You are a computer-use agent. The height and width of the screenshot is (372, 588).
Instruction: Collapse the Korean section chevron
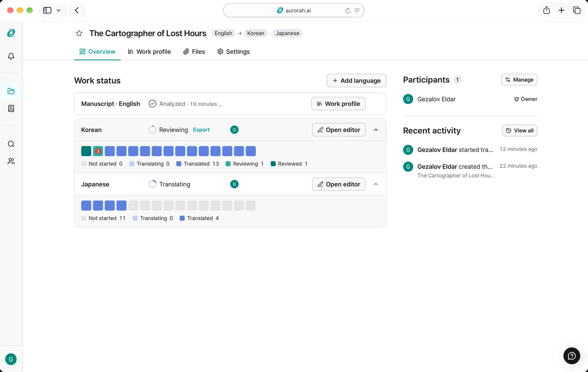tap(376, 130)
